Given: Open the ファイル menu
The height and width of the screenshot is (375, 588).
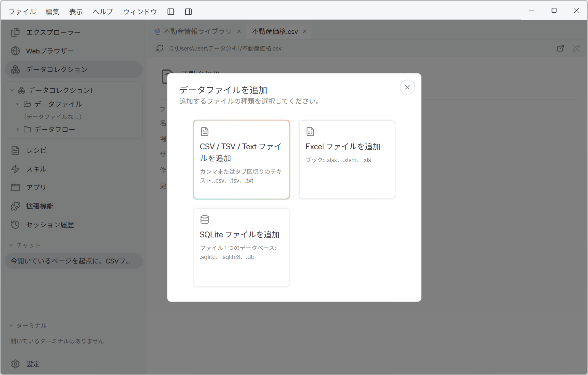Looking at the screenshot, I should [22, 12].
